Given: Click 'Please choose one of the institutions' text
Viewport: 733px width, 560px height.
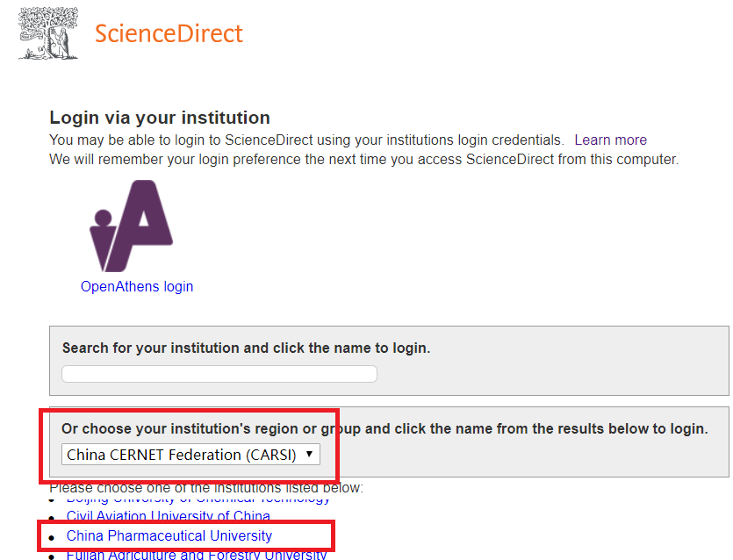Looking at the screenshot, I should click(206, 487).
